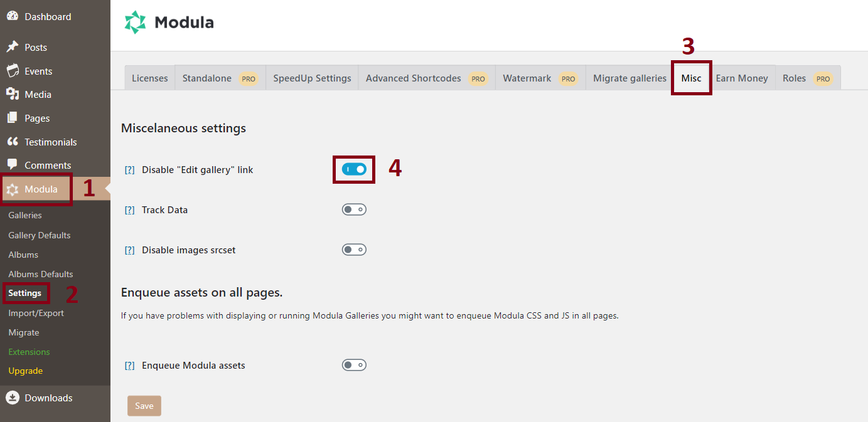Select the Posts pushpin icon
Image resolution: width=868 pixels, height=422 pixels.
coord(13,46)
